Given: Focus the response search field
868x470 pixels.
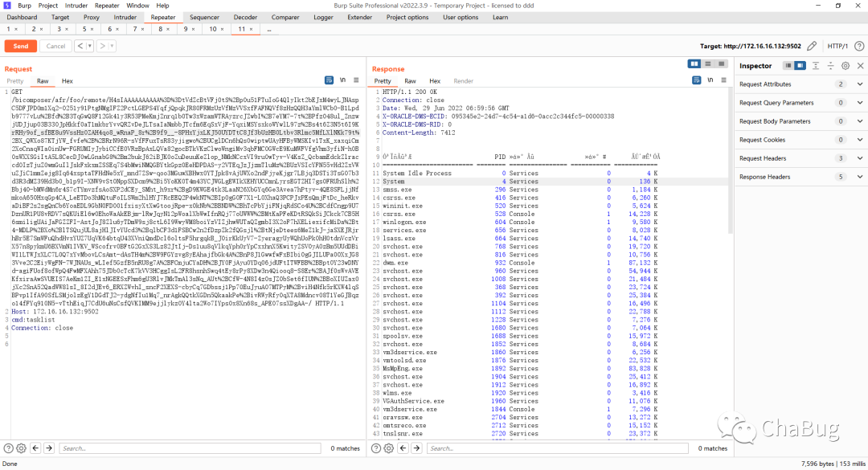Looking at the screenshot, I should 558,448.
